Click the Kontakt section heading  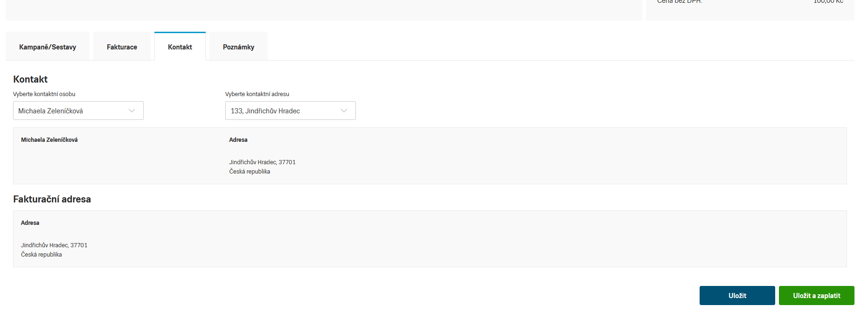coord(30,79)
